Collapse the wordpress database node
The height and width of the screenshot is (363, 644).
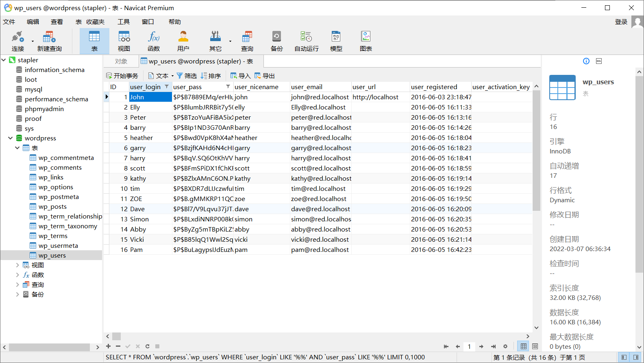tap(11, 138)
